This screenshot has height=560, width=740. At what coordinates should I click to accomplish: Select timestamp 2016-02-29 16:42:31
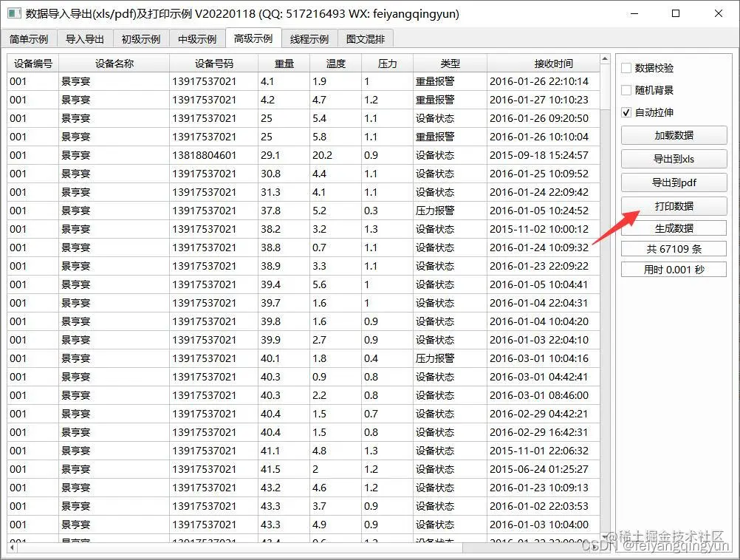click(x=544, y=432)
